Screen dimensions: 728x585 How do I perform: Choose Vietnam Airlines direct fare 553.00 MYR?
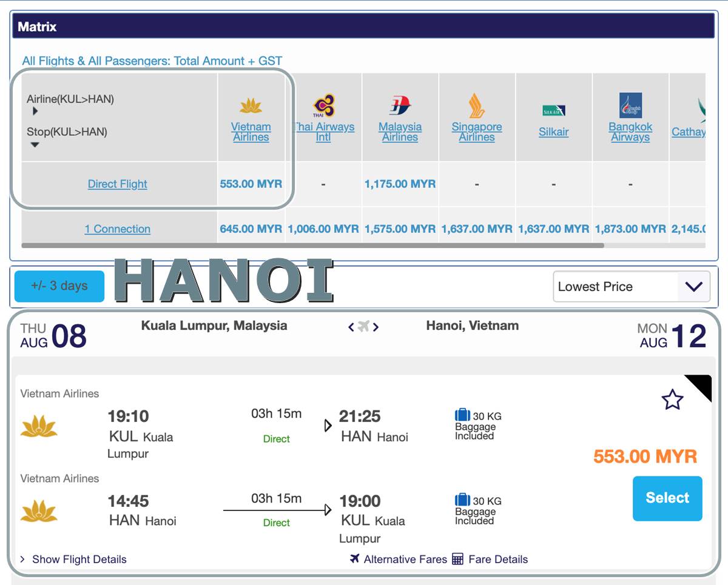tap(251, 184)
